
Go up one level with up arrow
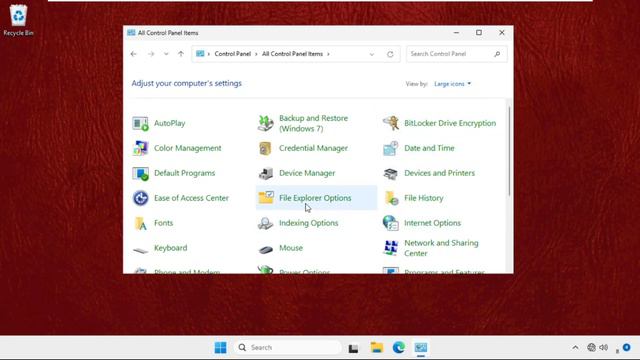[181, 54]
